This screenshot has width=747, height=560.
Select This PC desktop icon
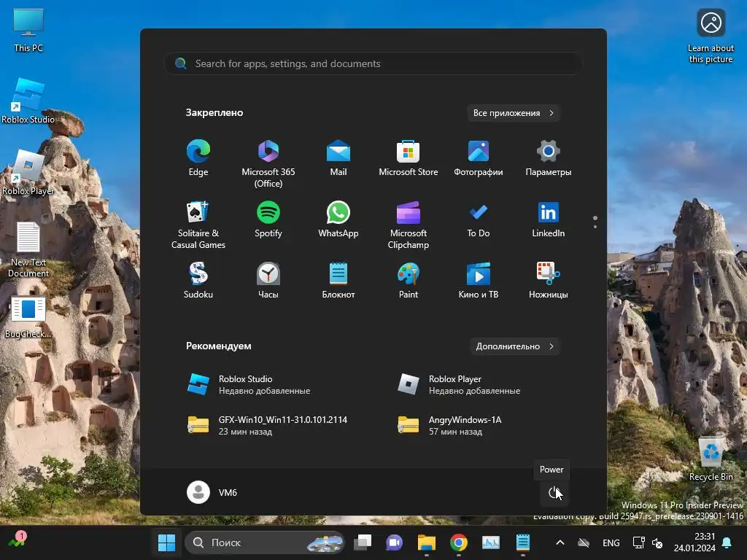click(x=28, y=30)
